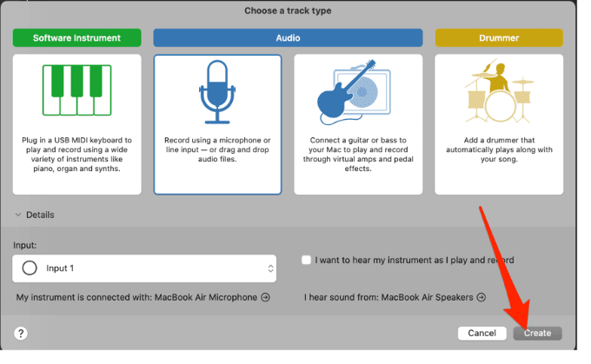
Task: Open the help question mark button
Action: (22, 333)
